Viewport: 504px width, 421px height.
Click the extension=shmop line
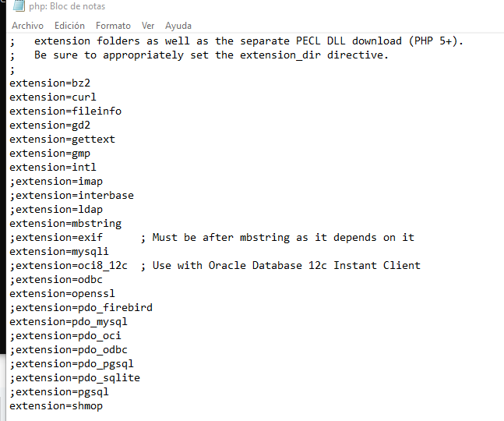pyautogui.click(x=56, y=406)
